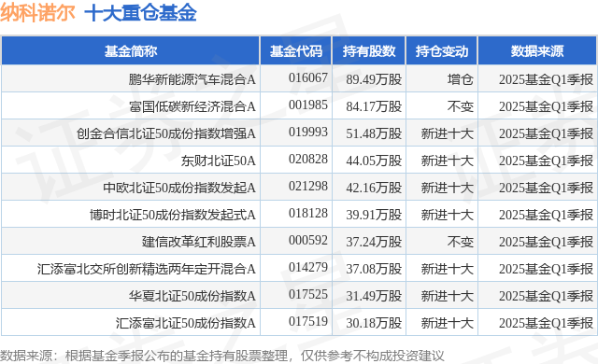Click the 持有股数 column header
The width and height of the screenshot is (598, 364).
[369, 51]
